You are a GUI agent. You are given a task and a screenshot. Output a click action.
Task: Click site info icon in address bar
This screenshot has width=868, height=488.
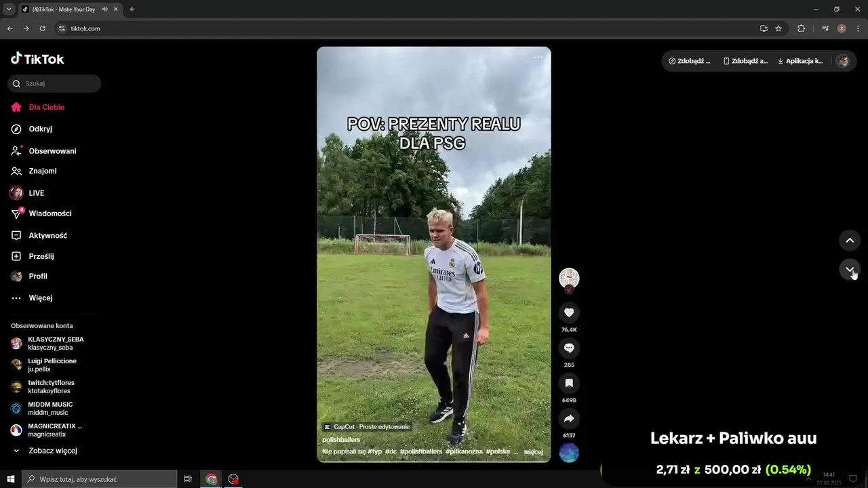coord(62,28)
